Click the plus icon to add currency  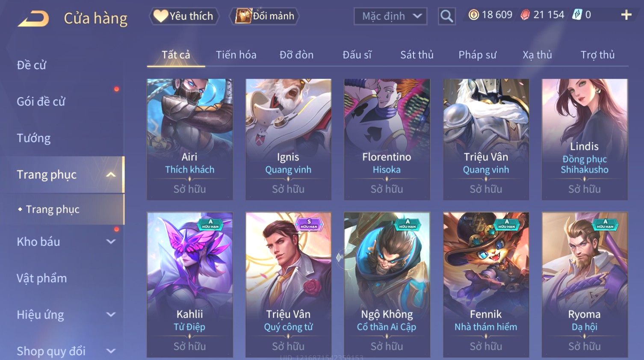[x=626, y=15]
